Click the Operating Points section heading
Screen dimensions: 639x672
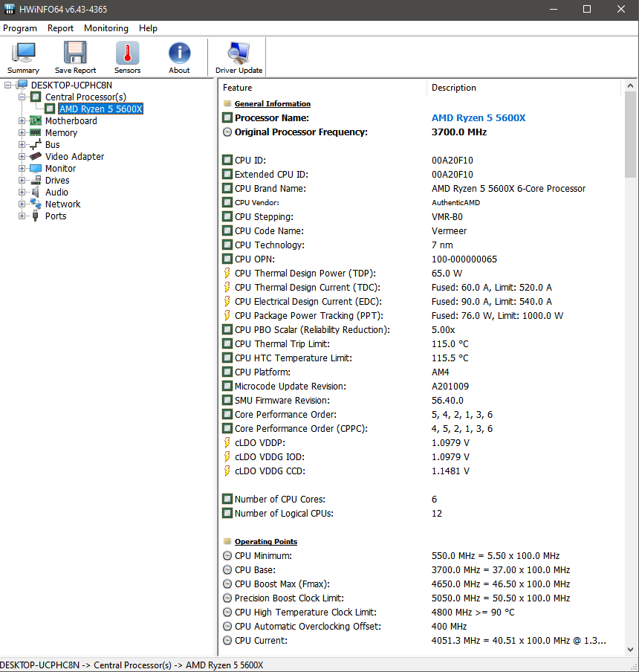(266, 542)
